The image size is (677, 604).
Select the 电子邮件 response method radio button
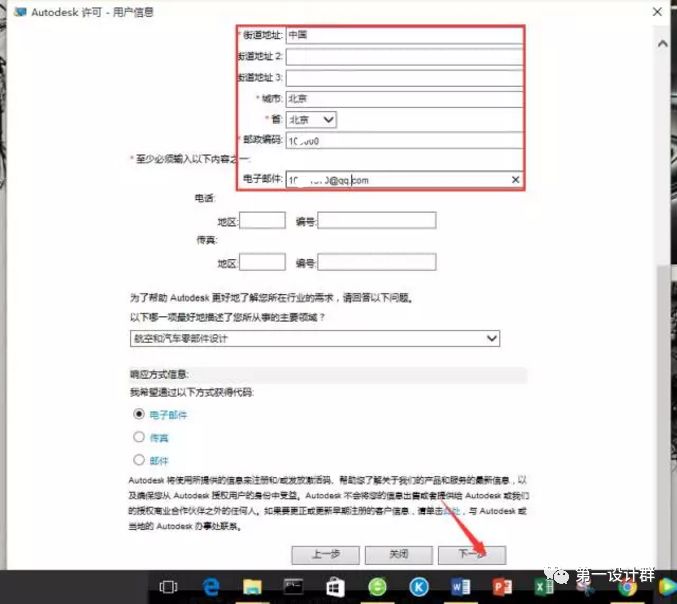tap(139, 414)
